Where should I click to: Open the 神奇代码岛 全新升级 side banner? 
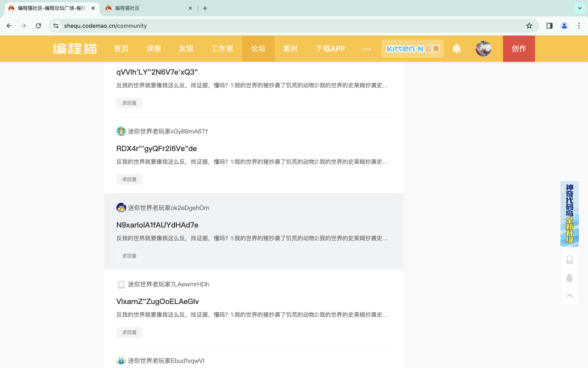pyautogui.click(x=570, y=214)
